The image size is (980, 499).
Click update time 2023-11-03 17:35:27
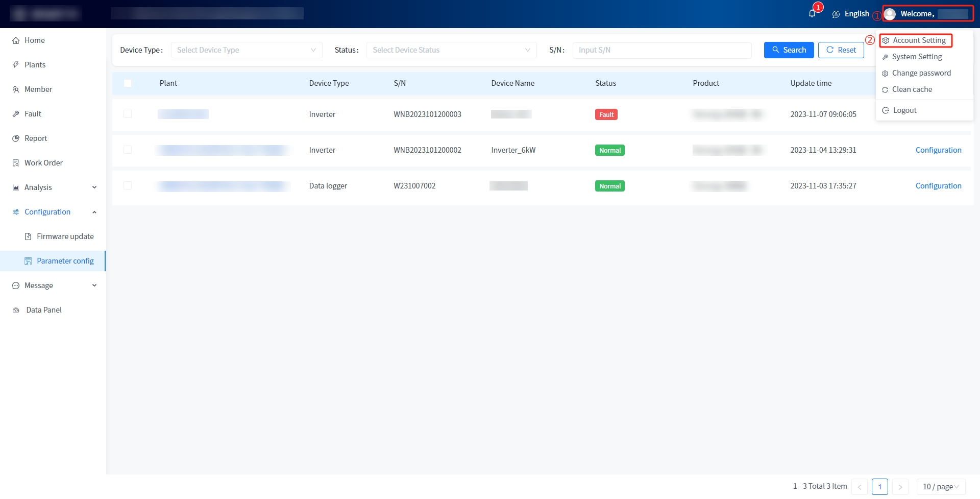pyautogui.click(x=823, y=186)
